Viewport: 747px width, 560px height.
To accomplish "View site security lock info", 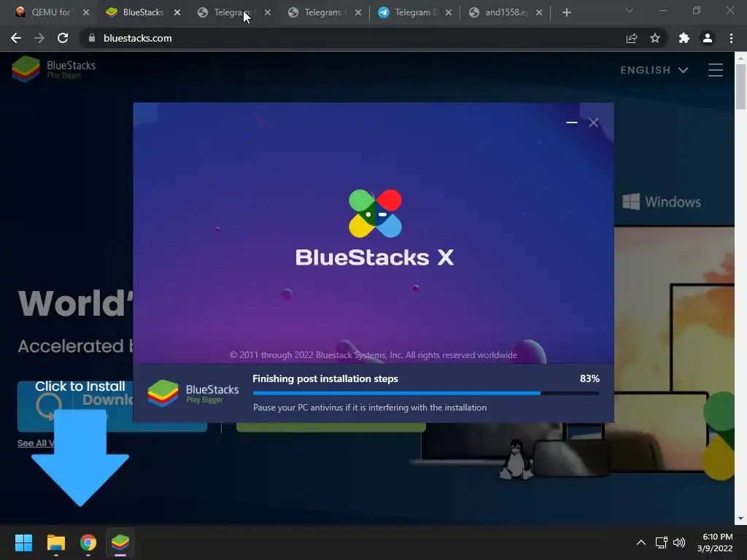I will pyautogui.click(x=92, y=38).
